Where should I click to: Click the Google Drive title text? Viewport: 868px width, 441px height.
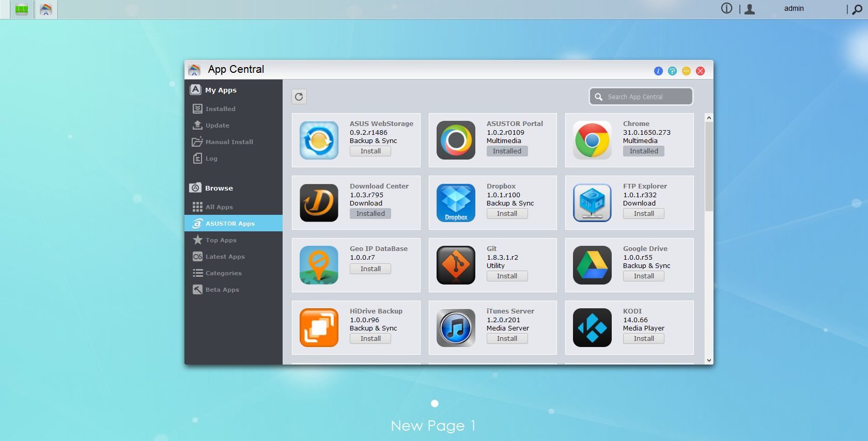pyautogui.click(x=645, y=249)
